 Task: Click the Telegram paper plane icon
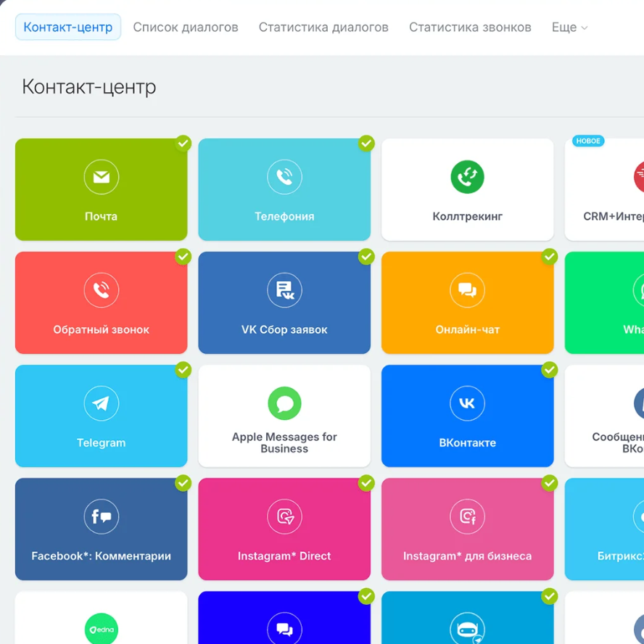click(x=101, y=403)
